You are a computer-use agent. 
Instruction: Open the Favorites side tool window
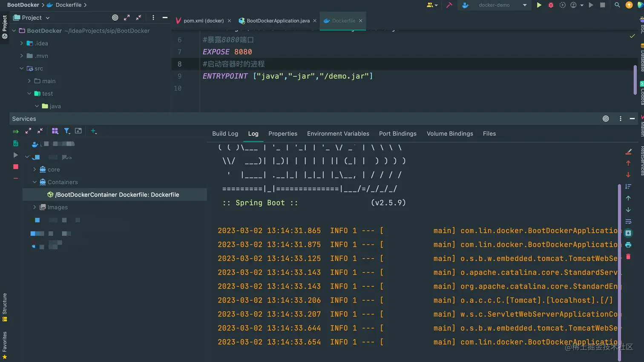point(5,345)
